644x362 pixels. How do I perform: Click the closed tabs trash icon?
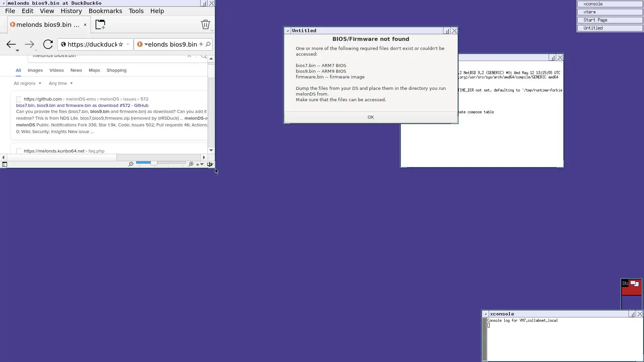[x=205, y=24]
